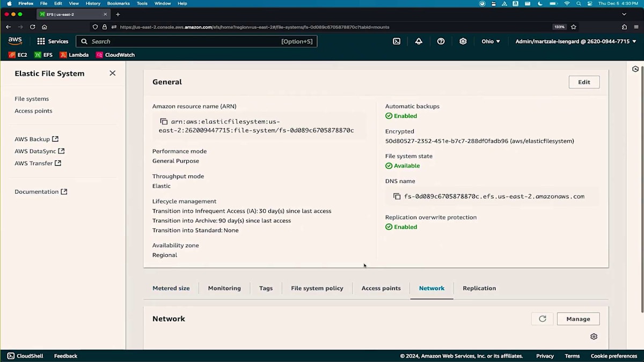The image size is (644, 362).
Task: Open the Terms link
Action: [572, 356]
